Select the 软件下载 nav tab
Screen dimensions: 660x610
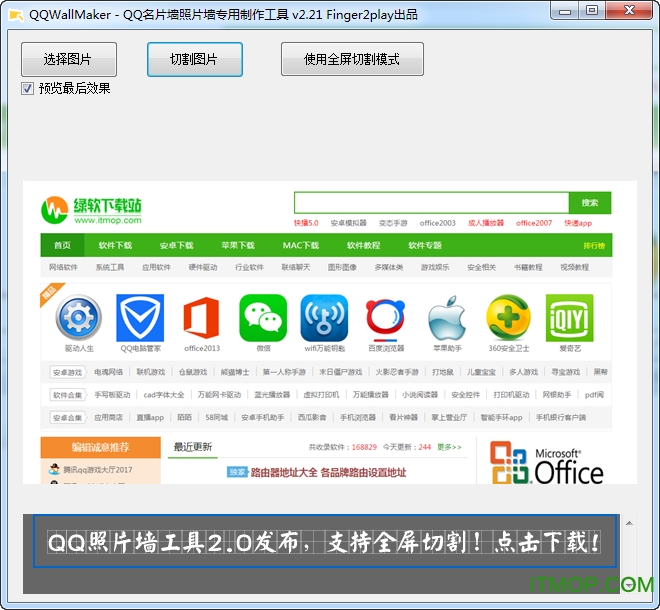tap(115, 245)
